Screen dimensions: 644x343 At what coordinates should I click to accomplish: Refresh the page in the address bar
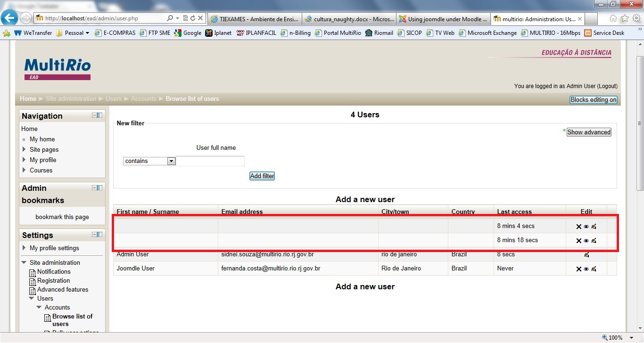193,18
